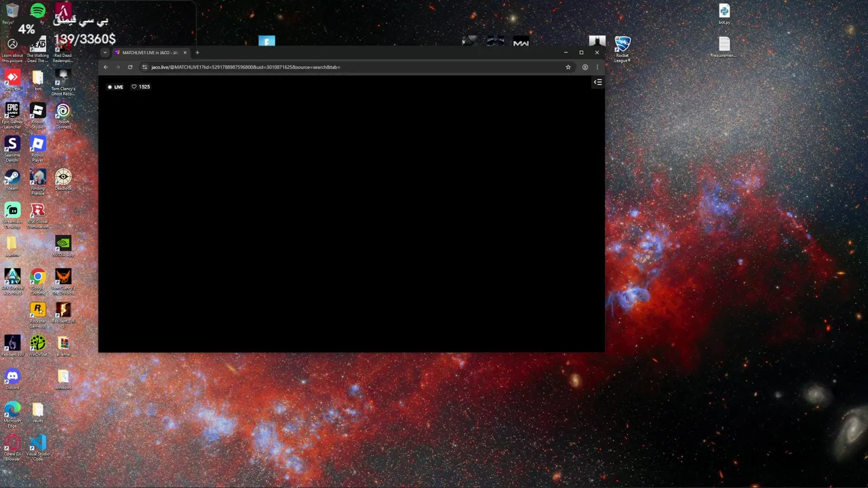Expand the stream side panel

click(597, 82)
